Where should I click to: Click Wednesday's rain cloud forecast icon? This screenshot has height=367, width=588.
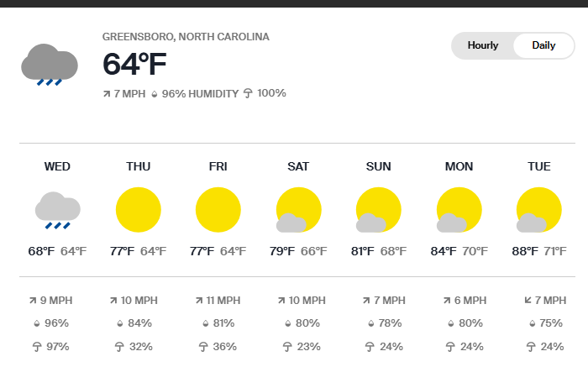click(x=58, y=210)
